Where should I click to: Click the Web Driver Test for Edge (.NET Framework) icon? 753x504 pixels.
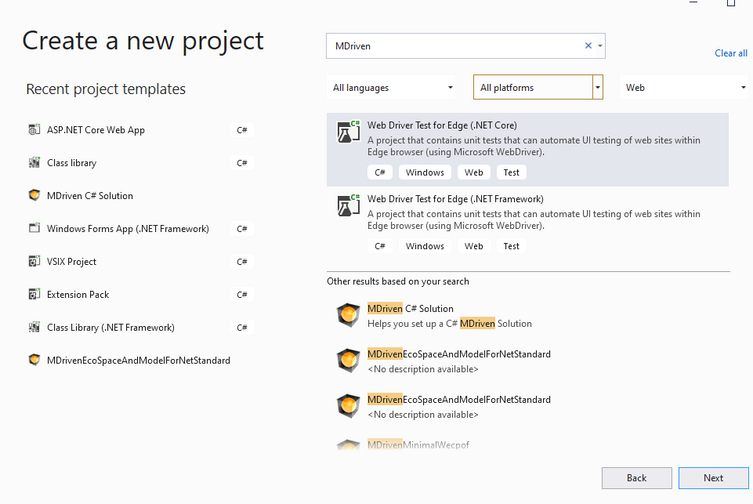click(348, 206)
